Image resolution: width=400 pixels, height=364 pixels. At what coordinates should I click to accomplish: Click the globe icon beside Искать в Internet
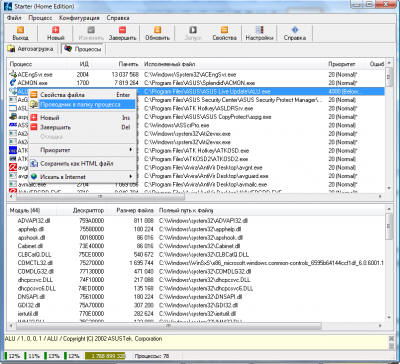pos(34,177)
